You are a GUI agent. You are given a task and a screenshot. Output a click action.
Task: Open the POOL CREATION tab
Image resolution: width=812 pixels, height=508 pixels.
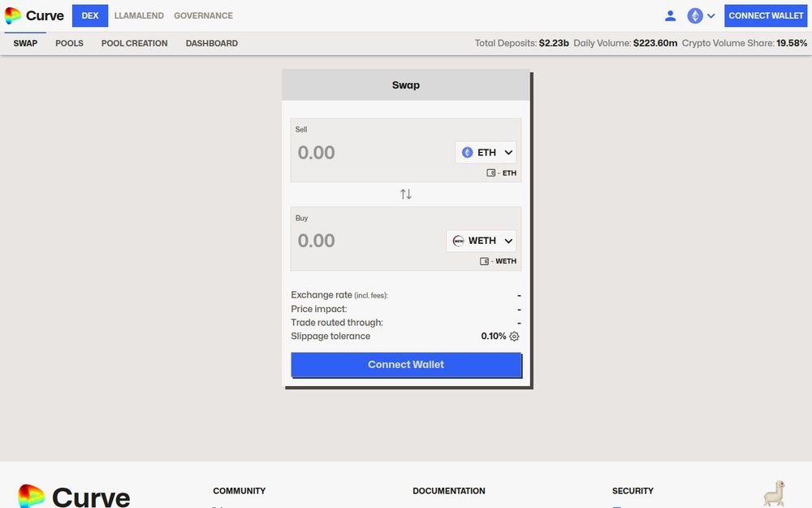[x=134, y=43]
